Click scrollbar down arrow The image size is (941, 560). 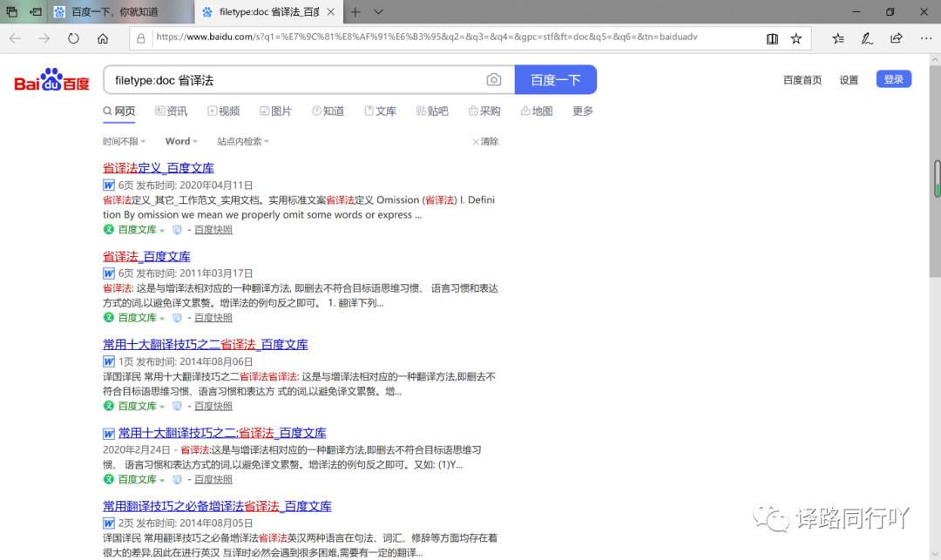point(935,553)
